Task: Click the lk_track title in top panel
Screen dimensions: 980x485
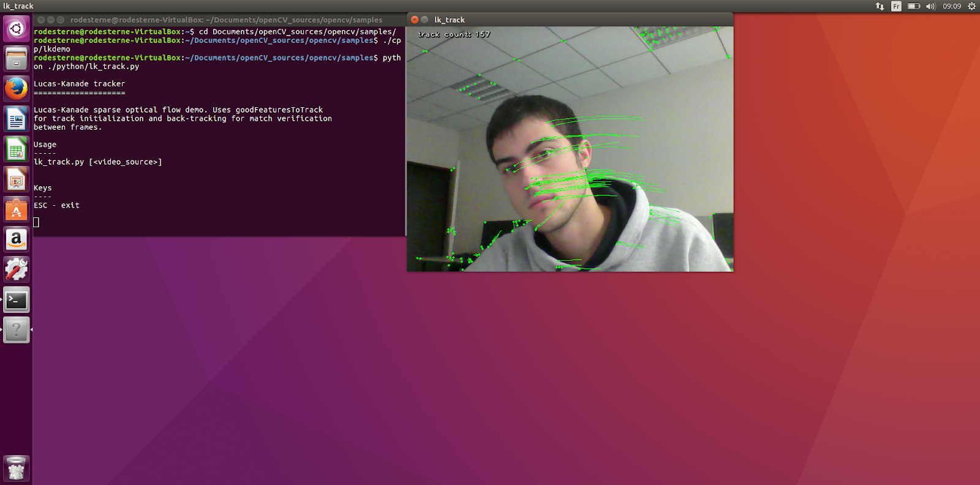Action: point(18,6)
